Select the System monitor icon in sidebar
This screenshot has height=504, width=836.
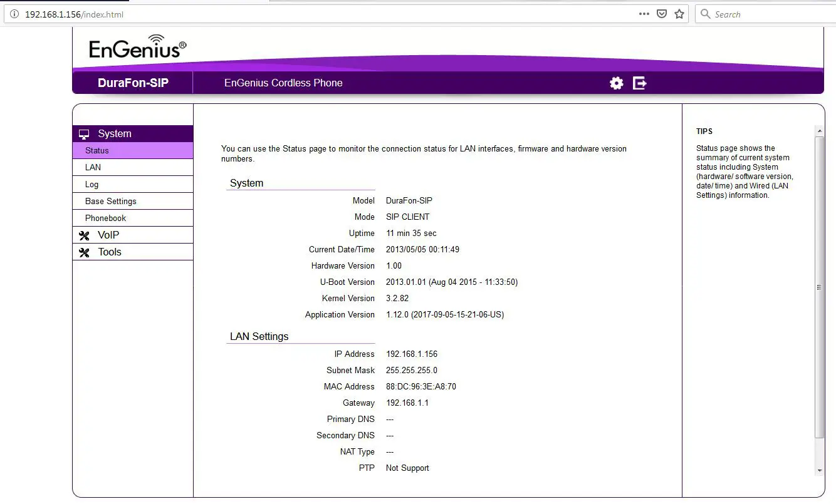84,133
